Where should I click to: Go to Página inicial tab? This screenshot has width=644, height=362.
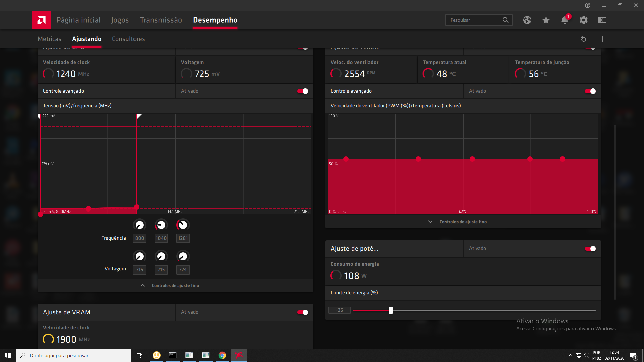click(78, 20)
